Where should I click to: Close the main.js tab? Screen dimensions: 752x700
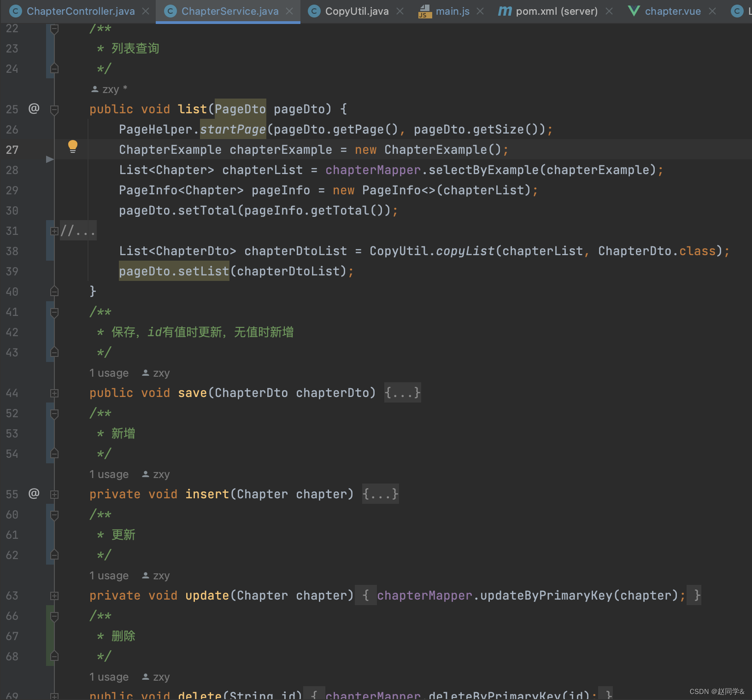pyautogui.click(x=480, y=11)
